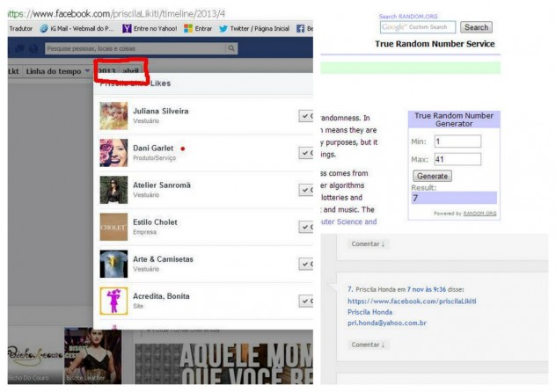Open the Powered by RANDOM.ORG link

point(479,214)
